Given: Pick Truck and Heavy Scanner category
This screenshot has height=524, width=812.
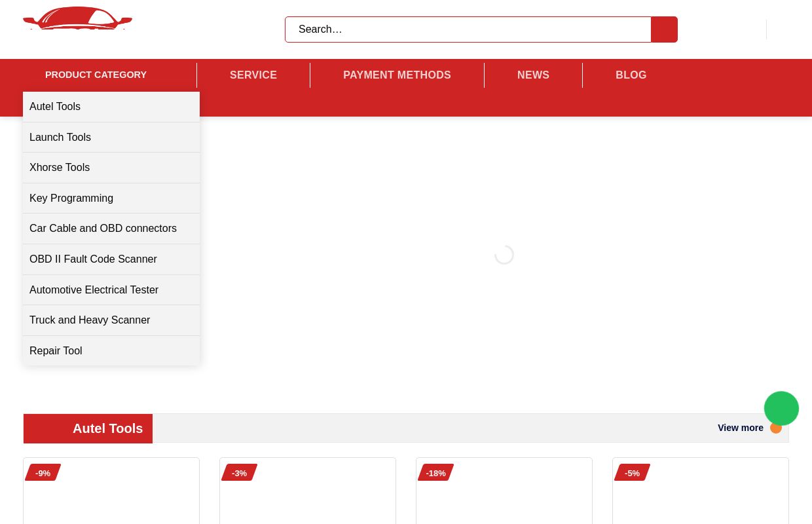Looking at the screenshot, I should tap(111, 320).
